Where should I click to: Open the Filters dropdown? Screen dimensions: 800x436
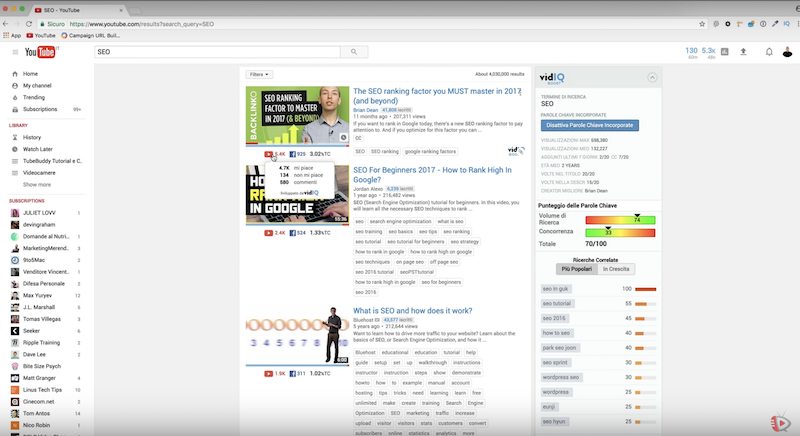coord(259,74)
